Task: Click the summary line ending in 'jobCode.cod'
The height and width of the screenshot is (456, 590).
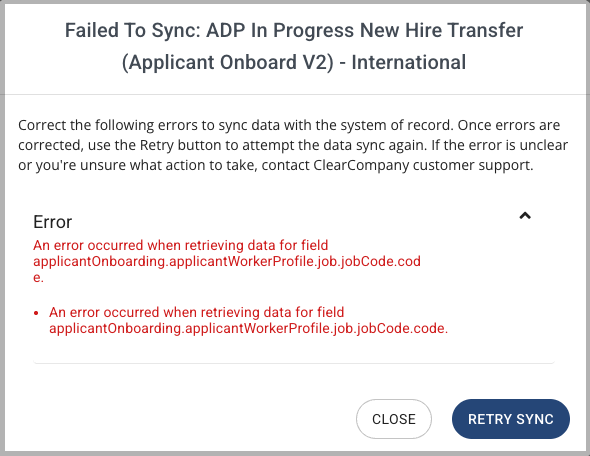Action: 227,261
